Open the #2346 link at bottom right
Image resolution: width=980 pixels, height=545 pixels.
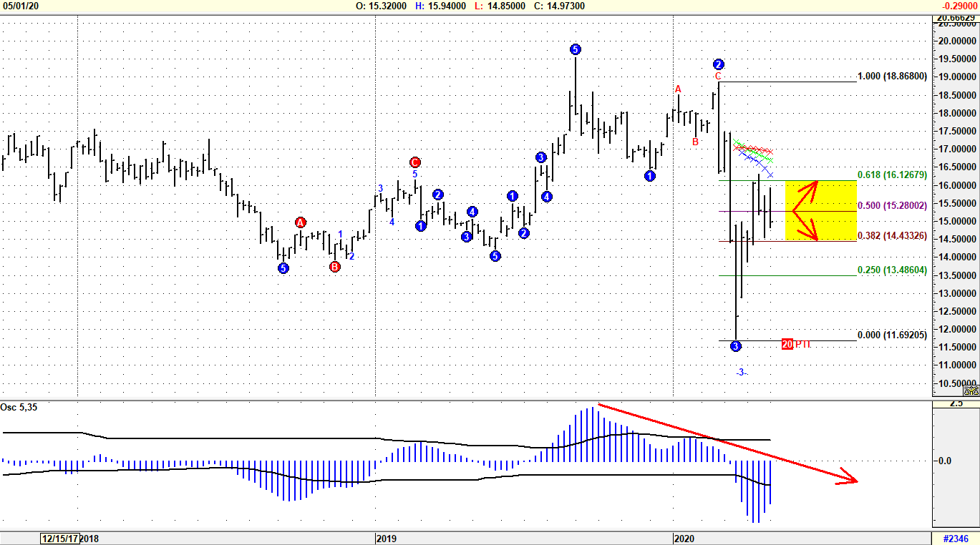957,540
